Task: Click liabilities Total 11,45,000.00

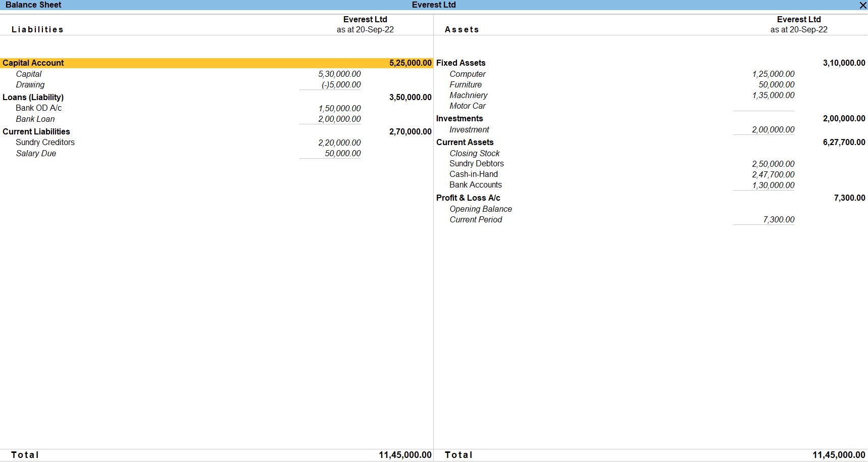Action: 405,455
